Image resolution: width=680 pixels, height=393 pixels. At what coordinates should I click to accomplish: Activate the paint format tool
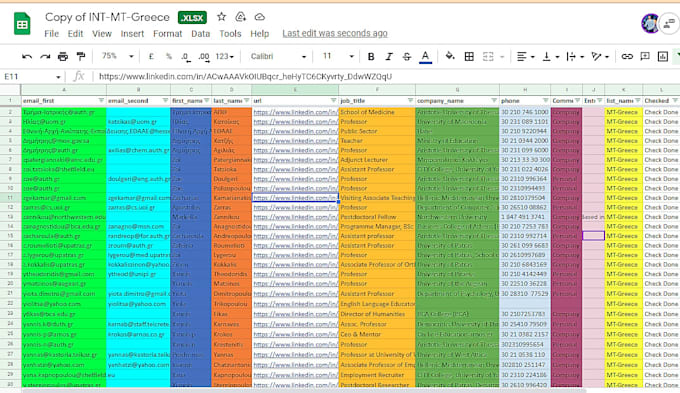click(81, 56)
